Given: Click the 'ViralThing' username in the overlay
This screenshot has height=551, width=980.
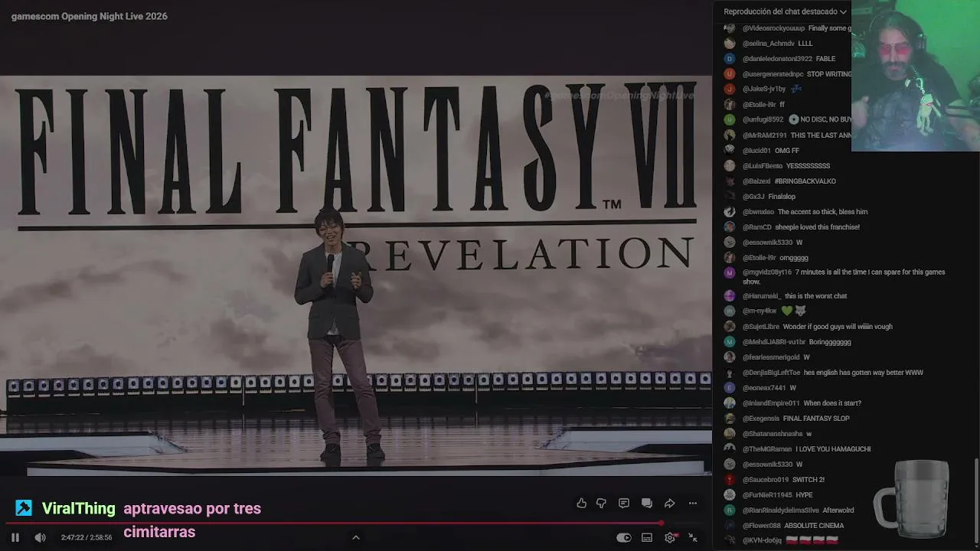Looking at the screenshot, I should [79, 508].
